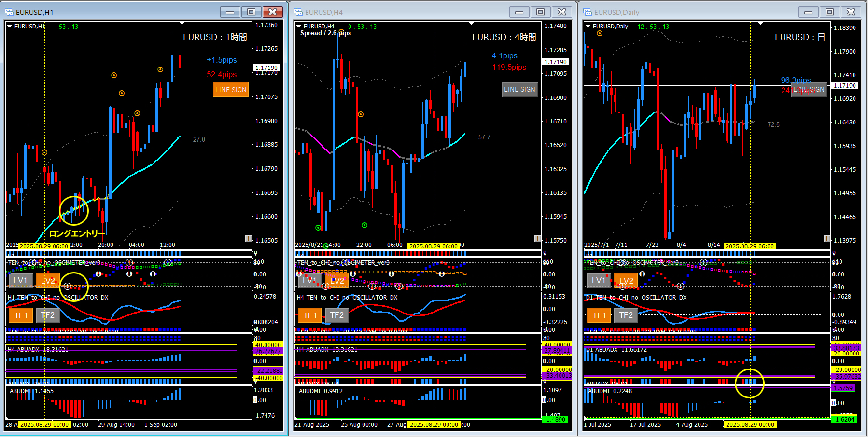Toggle TF1 in the Daily oscillator panel

pyautogui.click(x=599, y=315)
